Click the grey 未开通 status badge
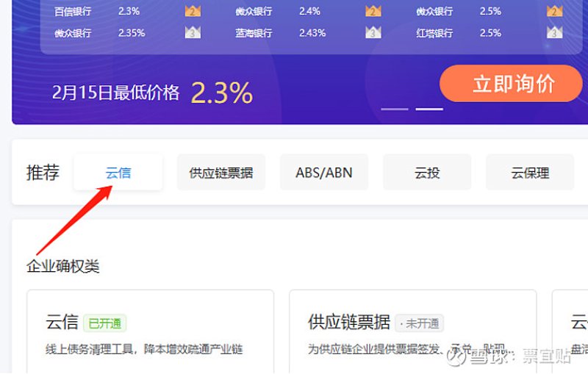This screenshot has width=588, height=374. click(x=420, y=323)
